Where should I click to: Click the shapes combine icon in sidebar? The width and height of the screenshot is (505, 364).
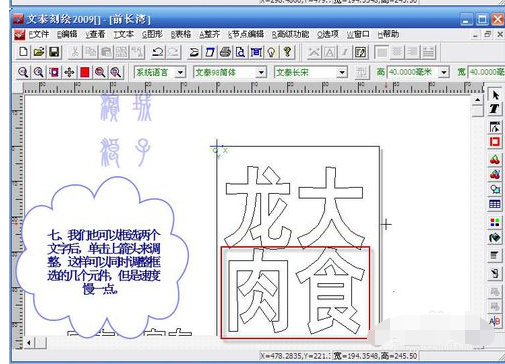495,190
